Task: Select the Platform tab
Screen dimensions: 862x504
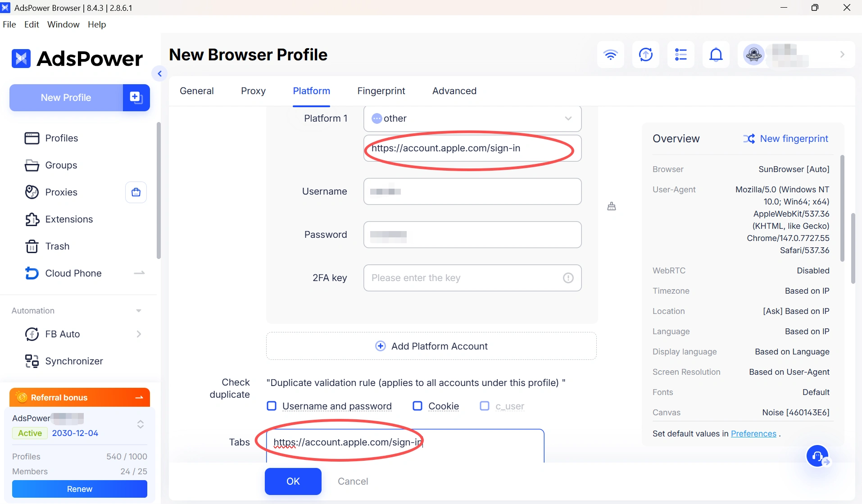Action: (x=311, y=91)
